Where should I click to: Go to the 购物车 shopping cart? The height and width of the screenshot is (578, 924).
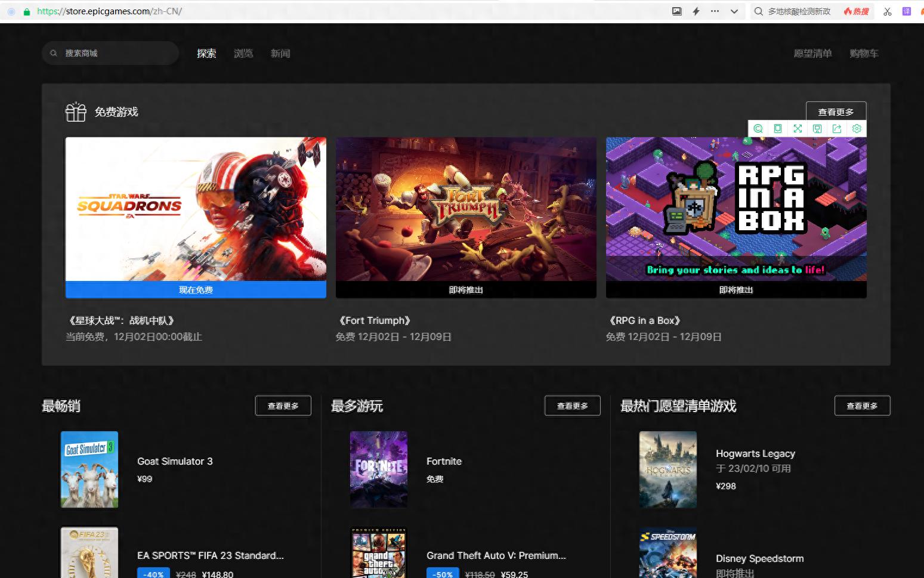pyautogui.click(x=864, y=54)
